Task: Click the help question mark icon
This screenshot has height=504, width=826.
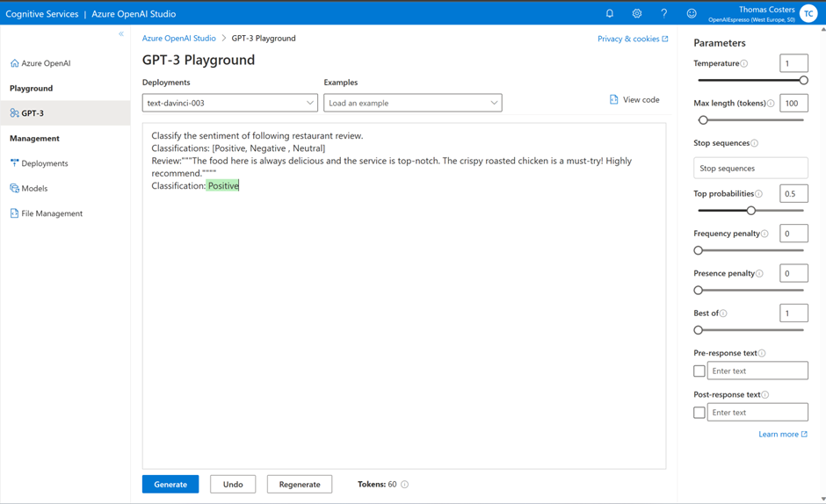Action: click(x=663, y=13)
